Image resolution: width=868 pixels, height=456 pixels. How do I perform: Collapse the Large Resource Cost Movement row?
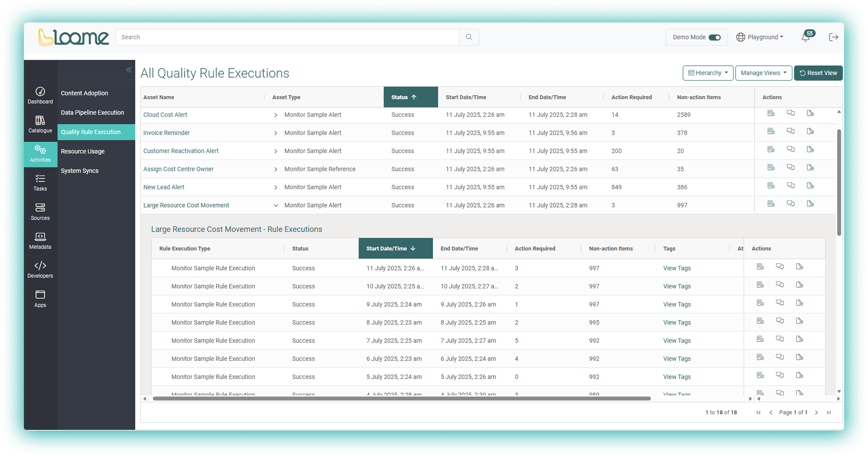point(276,205)
